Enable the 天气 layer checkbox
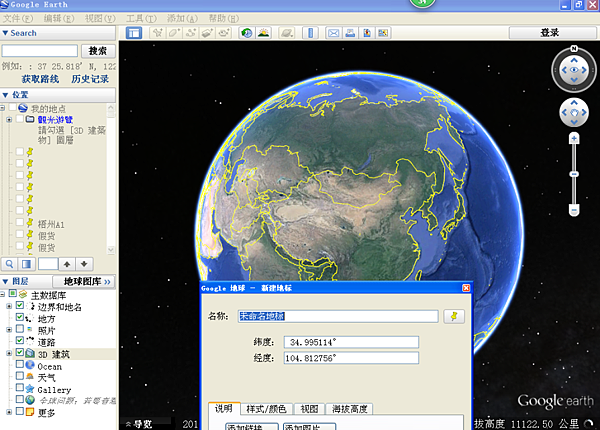 click(20, 376)
